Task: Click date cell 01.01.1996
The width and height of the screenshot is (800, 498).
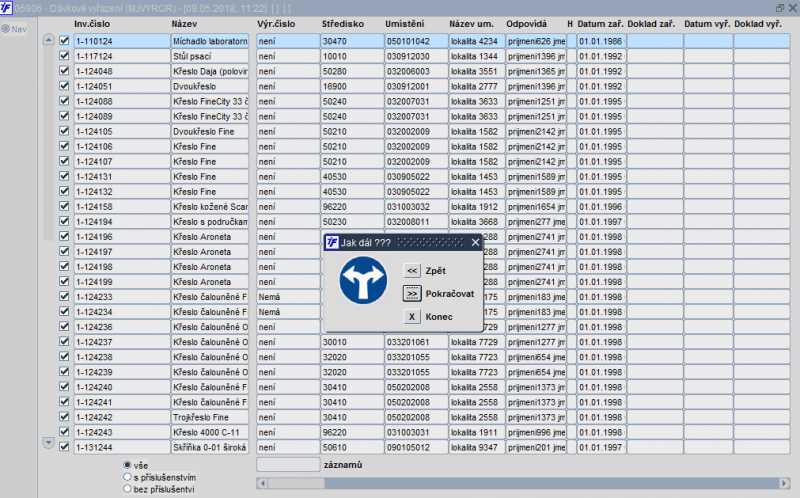Action: click(602, 207)
